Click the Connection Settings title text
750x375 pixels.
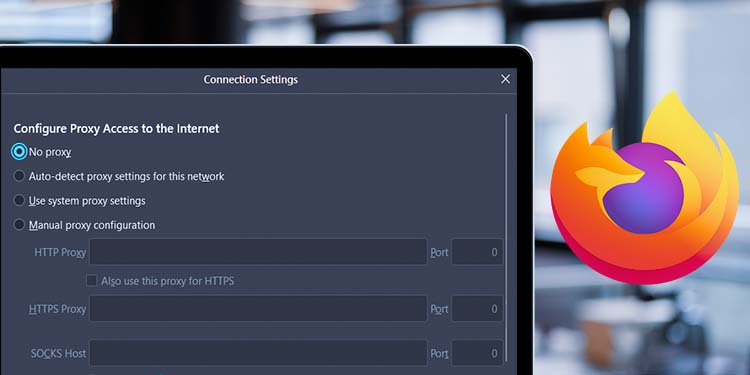point(251,79)
